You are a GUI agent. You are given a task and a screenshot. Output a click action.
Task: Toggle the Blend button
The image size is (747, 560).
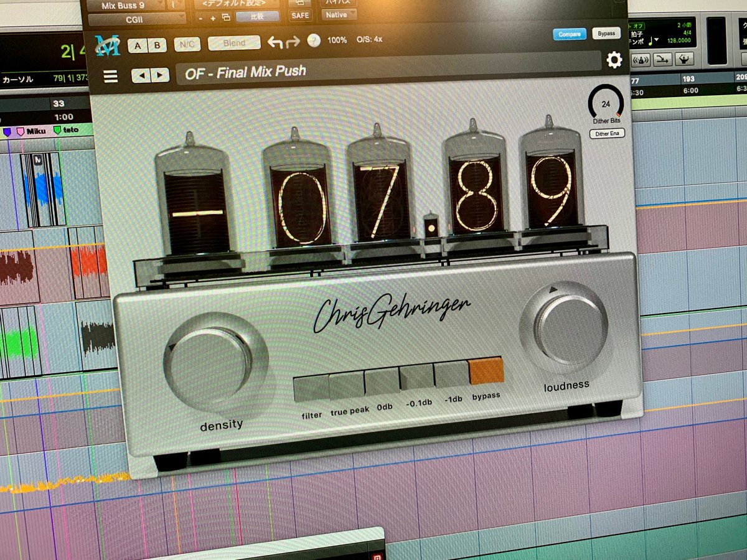[x=235, y=43]
